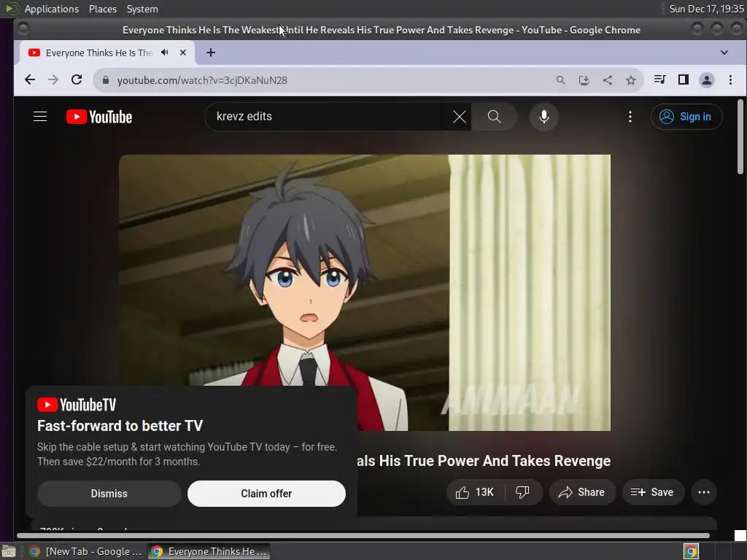The height and width of the screenshot is (560, 747).
Task: Clear the search text with the X
Action: 460,117
